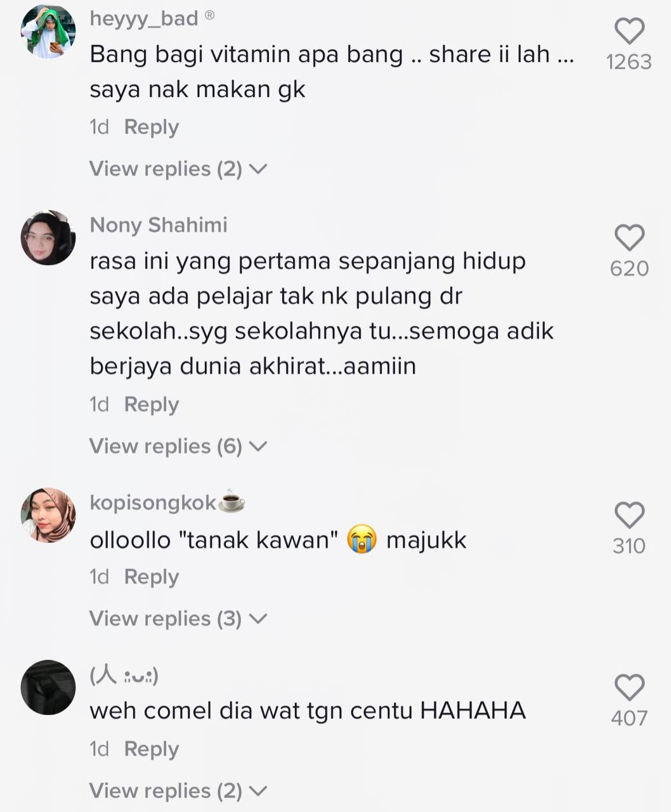Open Nony Shahimi's avatar
Image resolution: width=671 pixels, height=812 pixels.
tap(48, 237)
